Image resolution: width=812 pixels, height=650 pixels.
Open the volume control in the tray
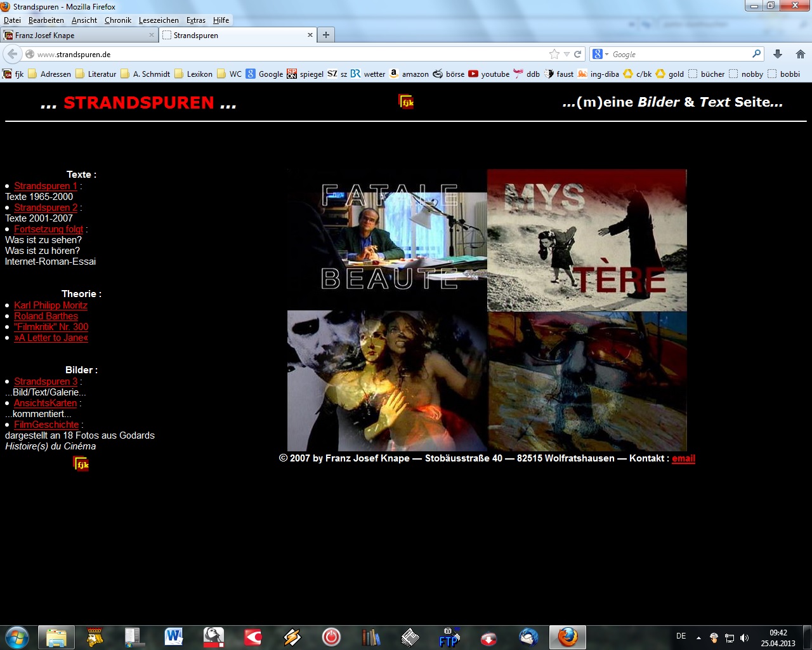click(745, 638)
